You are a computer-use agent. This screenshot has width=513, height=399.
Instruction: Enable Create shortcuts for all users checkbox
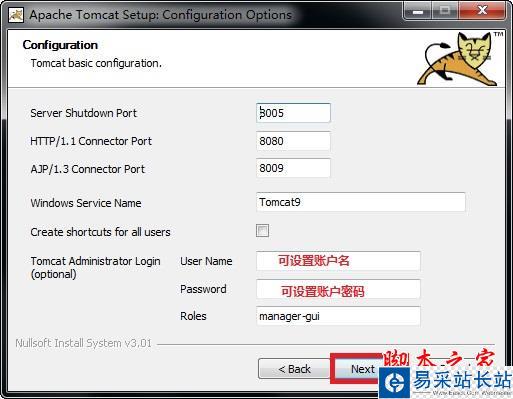point(262,231)
